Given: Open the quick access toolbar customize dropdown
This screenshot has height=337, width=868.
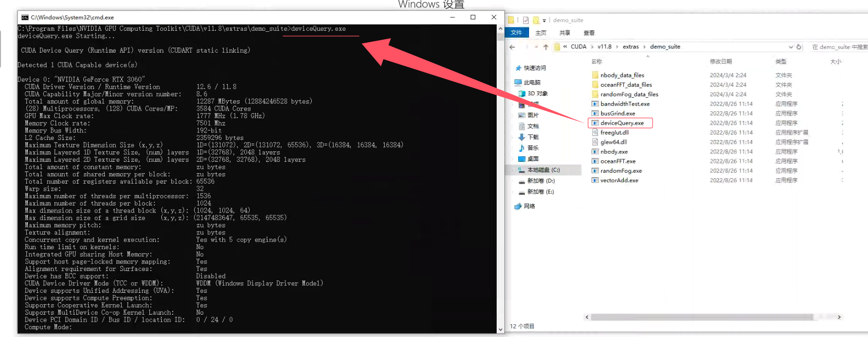Looking at the screenshot, I should 544,21.
